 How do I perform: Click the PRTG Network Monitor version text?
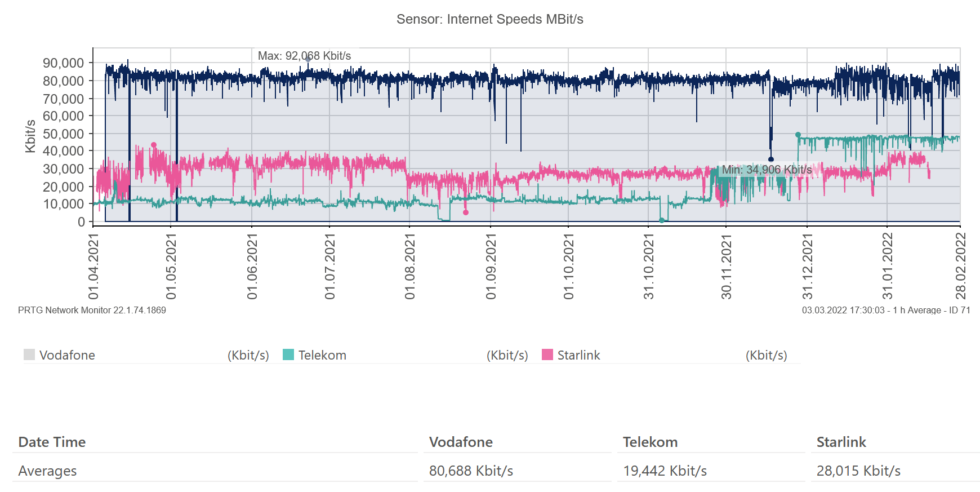92,310
